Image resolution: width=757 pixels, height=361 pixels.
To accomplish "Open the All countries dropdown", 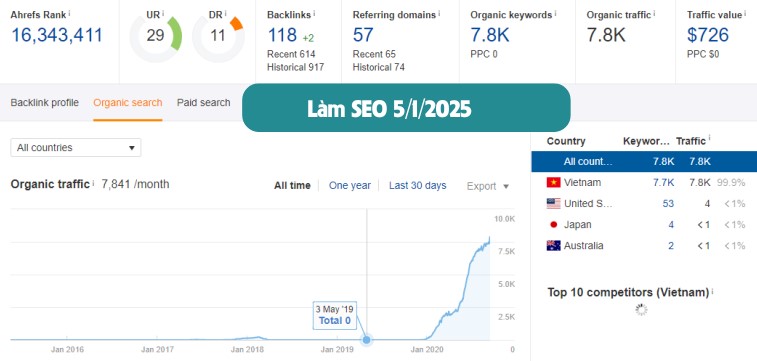I will pos(76,148).
